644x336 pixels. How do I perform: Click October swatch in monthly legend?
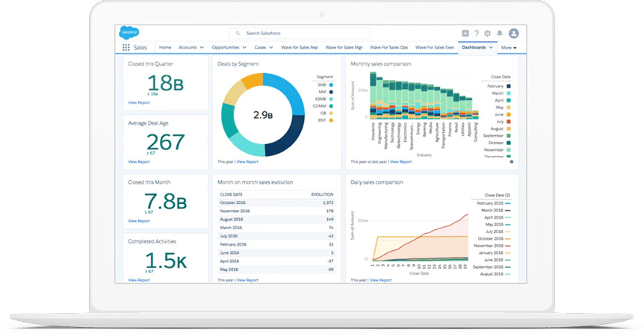tap(509, 143)
